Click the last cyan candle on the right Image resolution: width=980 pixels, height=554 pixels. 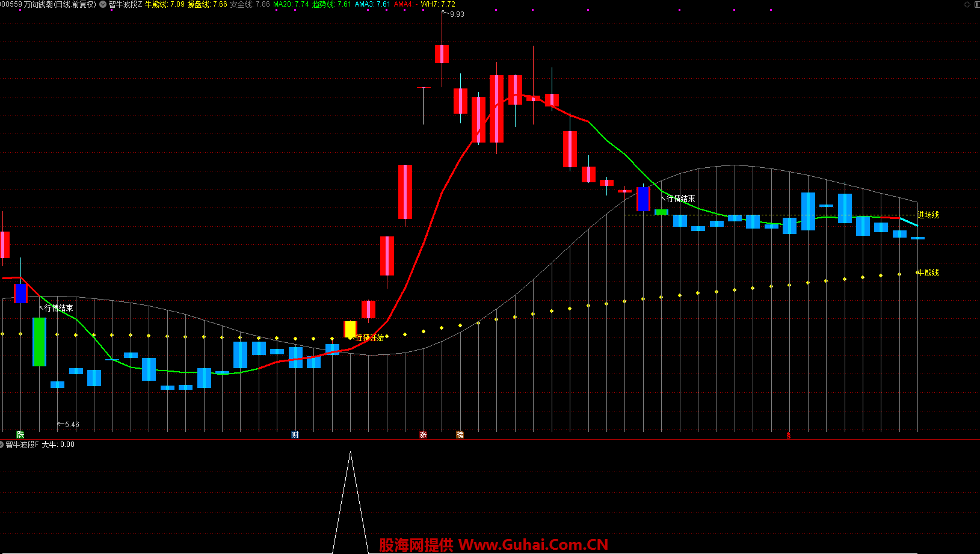click(x=917, y=238)
